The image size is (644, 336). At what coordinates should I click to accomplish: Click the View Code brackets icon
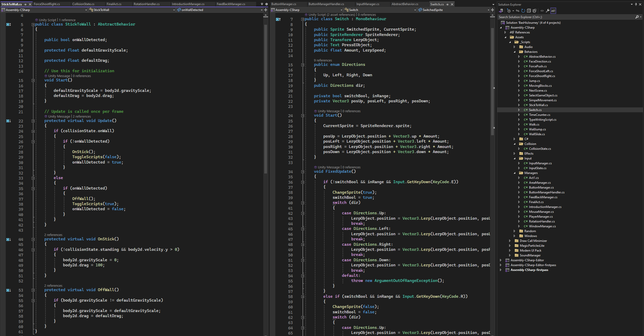coord(542,11)
